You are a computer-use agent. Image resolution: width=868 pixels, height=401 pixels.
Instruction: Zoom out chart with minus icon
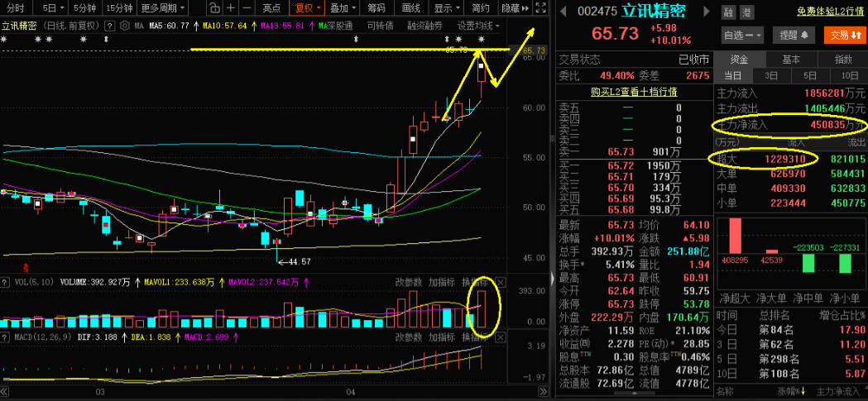pos(247,7)
